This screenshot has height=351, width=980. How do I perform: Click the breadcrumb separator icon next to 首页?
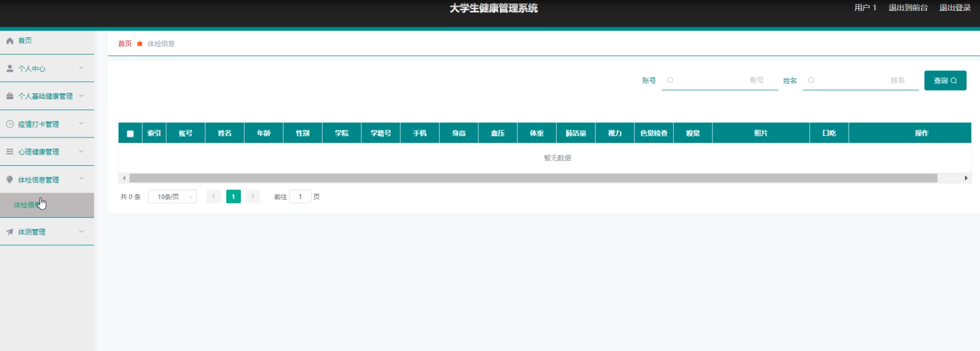(140, 44)
